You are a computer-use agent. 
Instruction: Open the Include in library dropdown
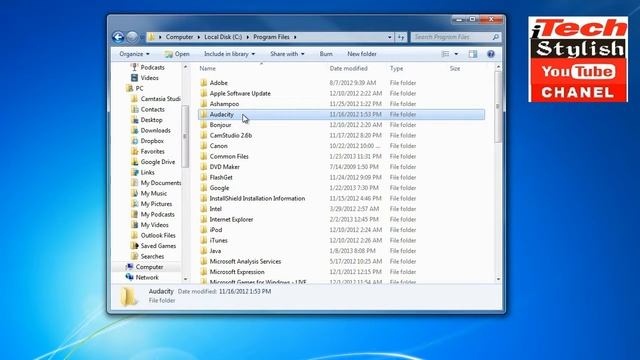click(x=229, y=54)
